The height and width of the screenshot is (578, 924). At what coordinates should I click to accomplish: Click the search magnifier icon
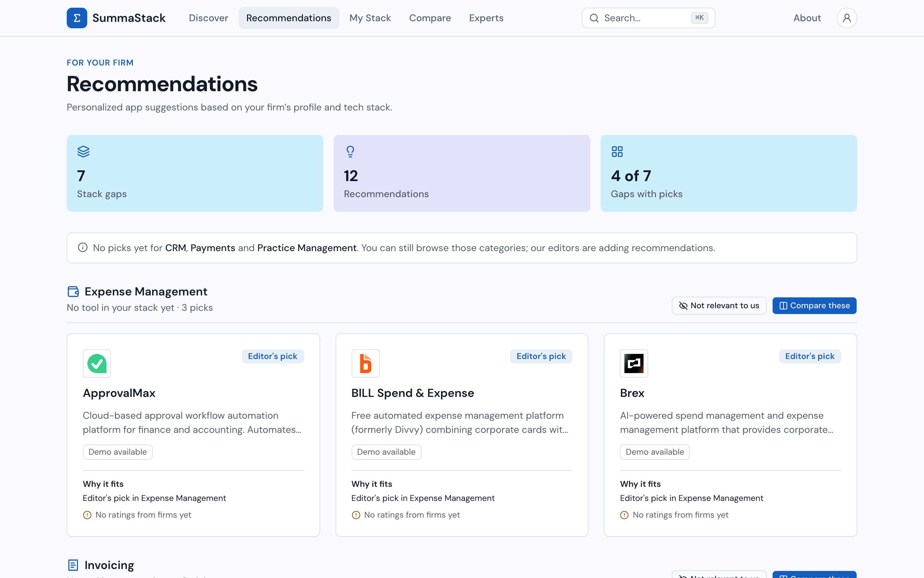pos(594,18)
